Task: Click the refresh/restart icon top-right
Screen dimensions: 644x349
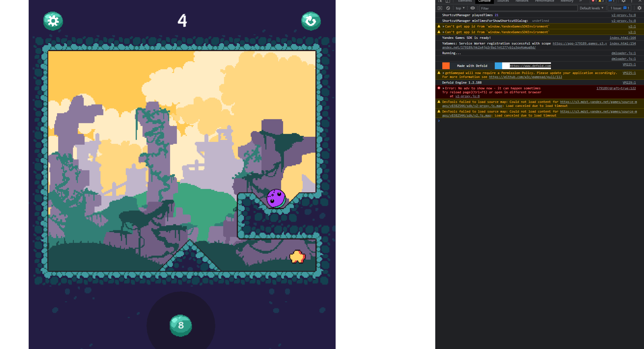Action: coord(310,20)
